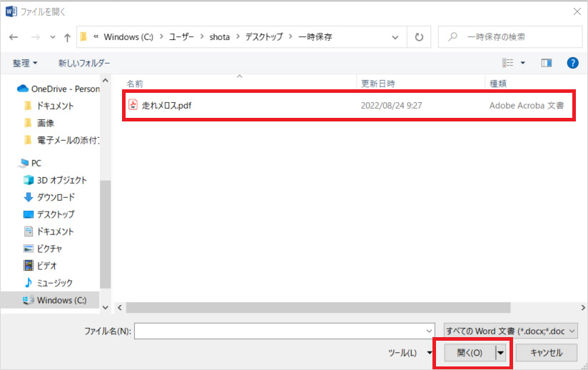Click the date 2022/08/24 9:27
Screen dimensions: 588x370
click(391, 106)
